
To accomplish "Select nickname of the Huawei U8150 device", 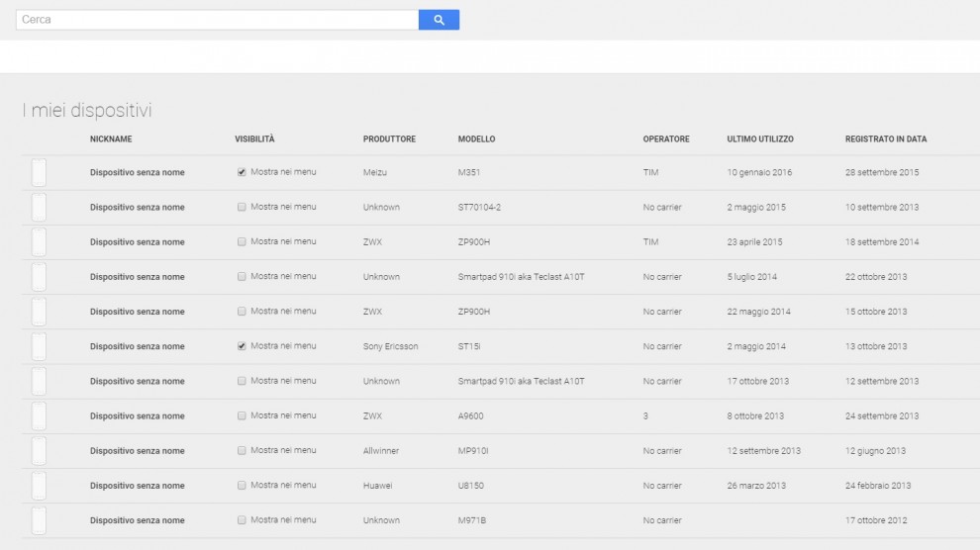I will (137, 486).
